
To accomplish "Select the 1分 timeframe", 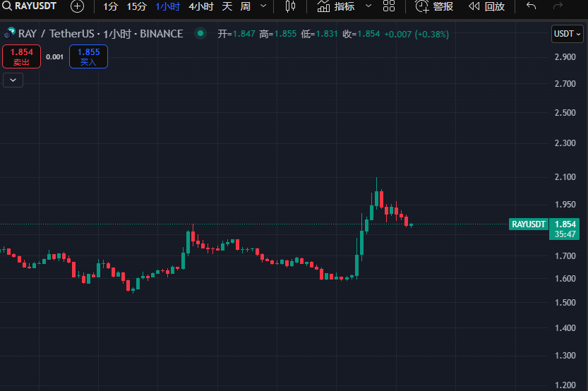I will pyautogui.click(x=110, y=6).
